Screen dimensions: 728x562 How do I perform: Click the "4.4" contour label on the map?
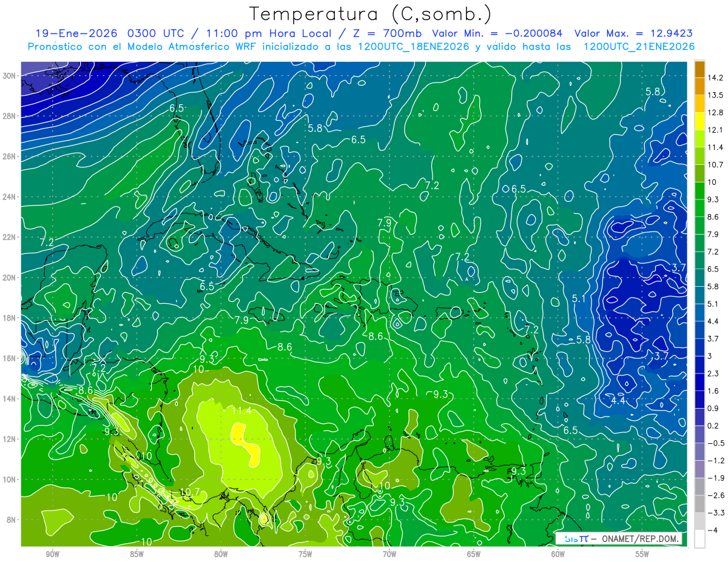point(618,400)
